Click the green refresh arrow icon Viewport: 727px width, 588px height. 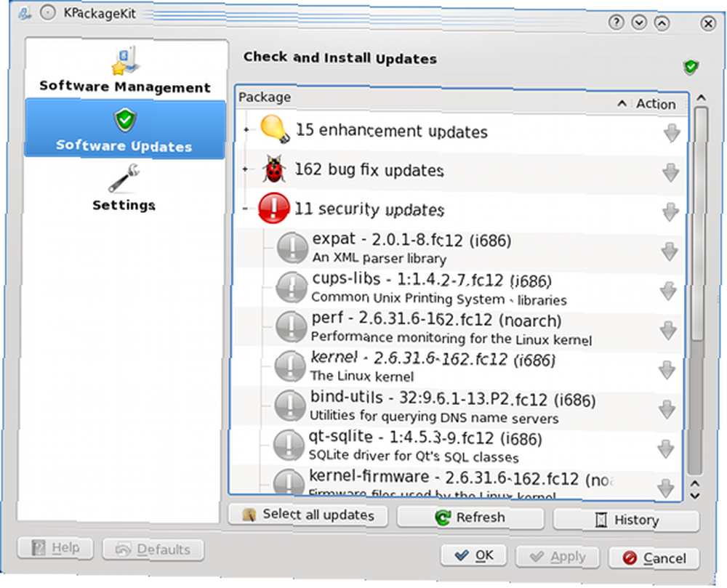[443, 517]
